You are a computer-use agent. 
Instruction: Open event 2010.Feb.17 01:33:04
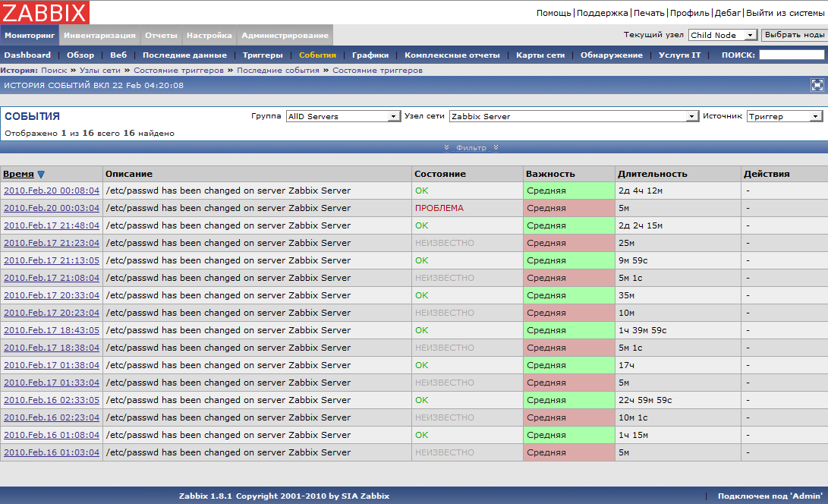(x=51, y=383)
